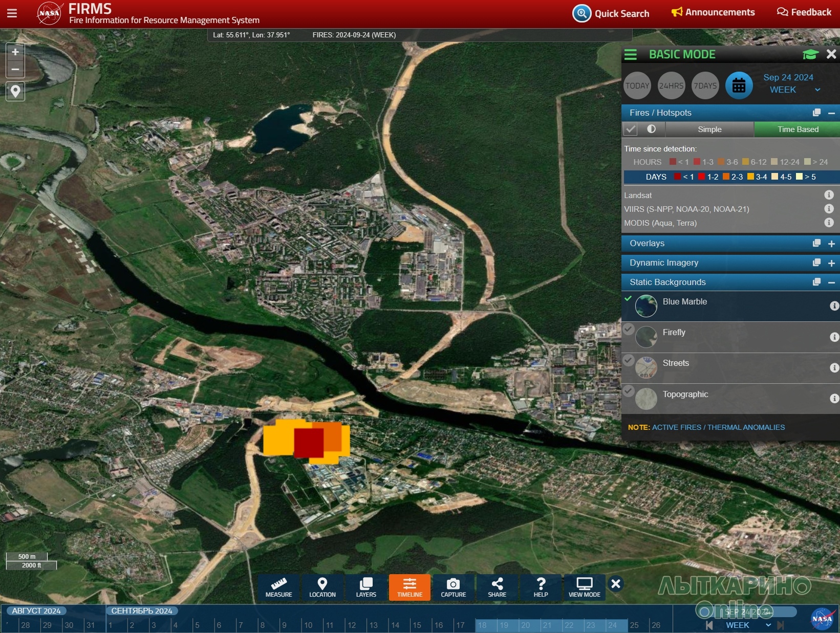
Task: Click the location marker map button
Action: pyautogui.click(x=15, y=92)
